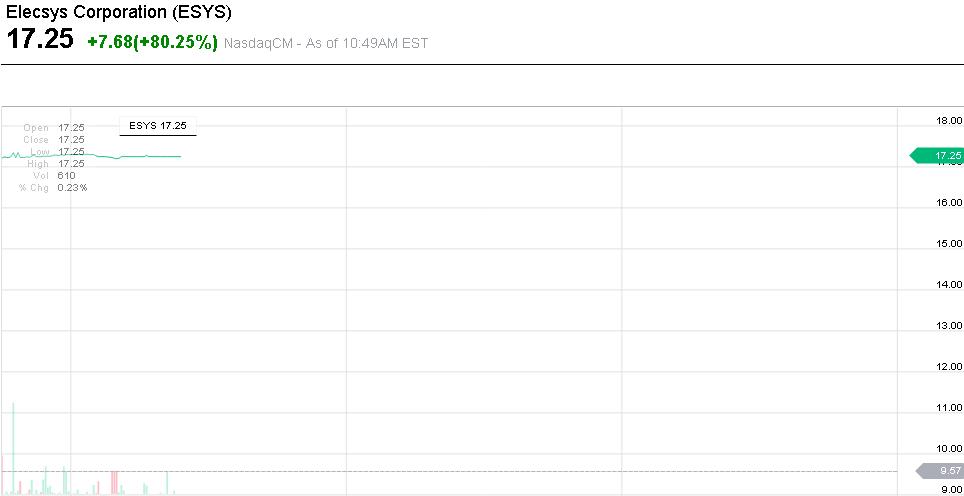Click the 16.00 price axis label
Screen dimensions: 964x496
pos(948,203)
